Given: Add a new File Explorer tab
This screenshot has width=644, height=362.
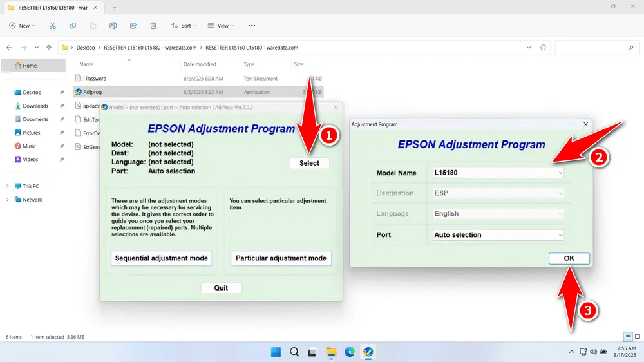Looking at the screenshot, I should pyautogui.click(x=115, y=8).
